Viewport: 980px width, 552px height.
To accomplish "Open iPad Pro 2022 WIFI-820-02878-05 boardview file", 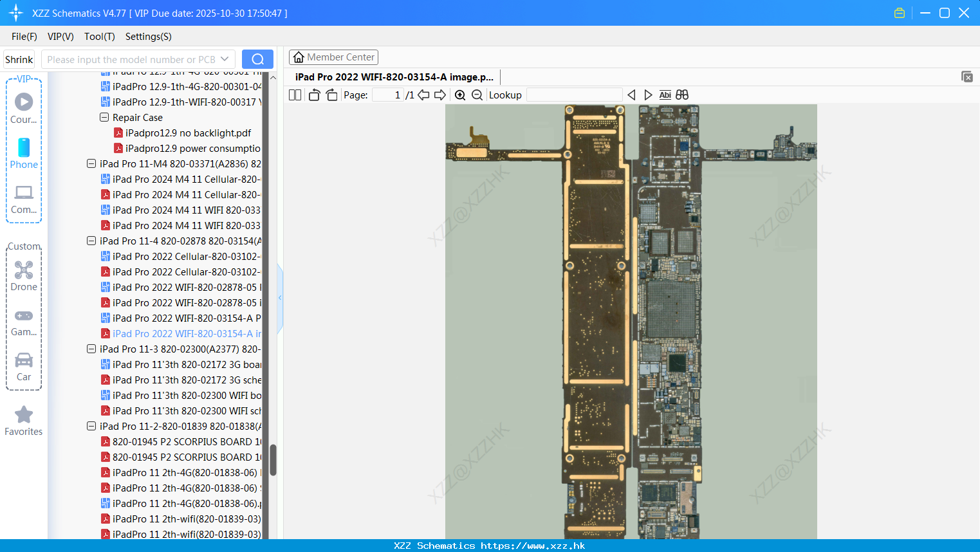I will (181, 287).
